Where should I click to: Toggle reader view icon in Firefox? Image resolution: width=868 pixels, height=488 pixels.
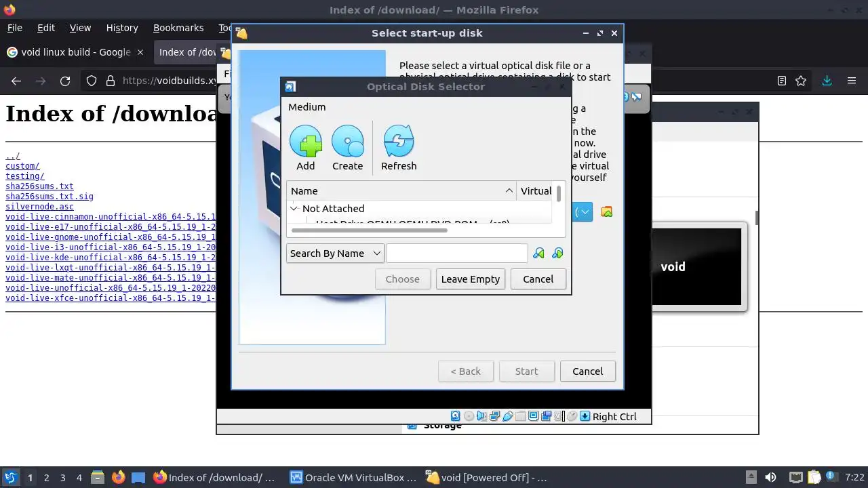pyautogui.click(x=781, y=81)
